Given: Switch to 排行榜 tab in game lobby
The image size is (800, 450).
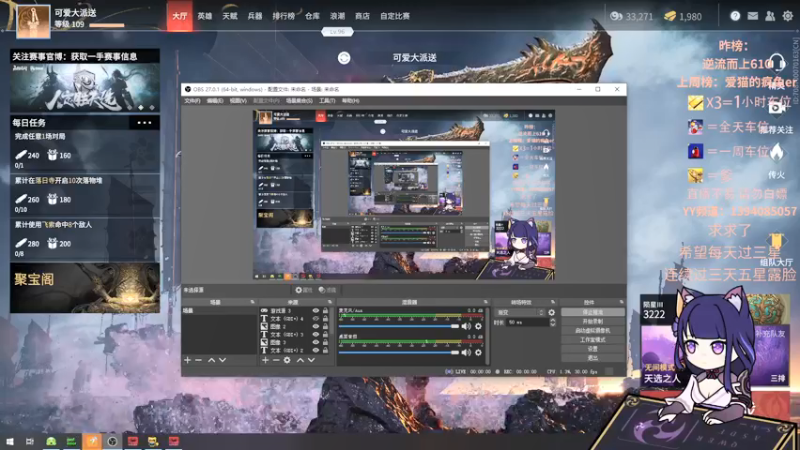Looking at the screenshot, I should 284,16.
